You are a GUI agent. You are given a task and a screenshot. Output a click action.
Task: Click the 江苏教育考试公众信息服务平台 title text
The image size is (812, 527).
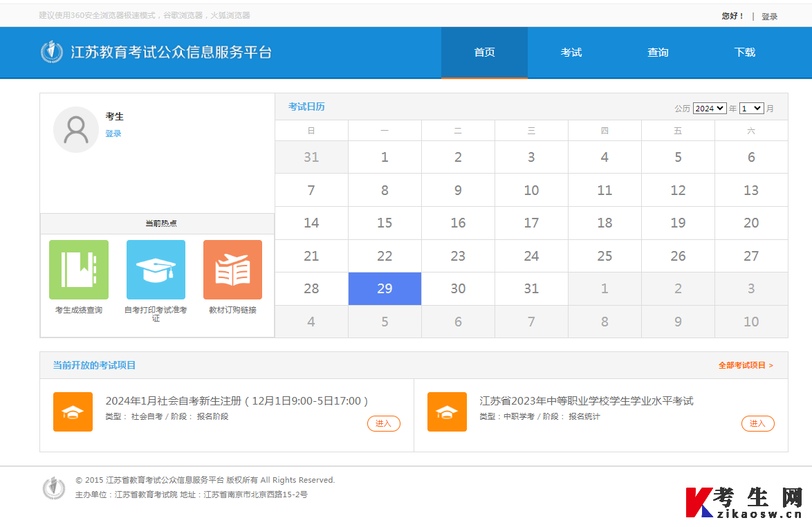[172, 53]
